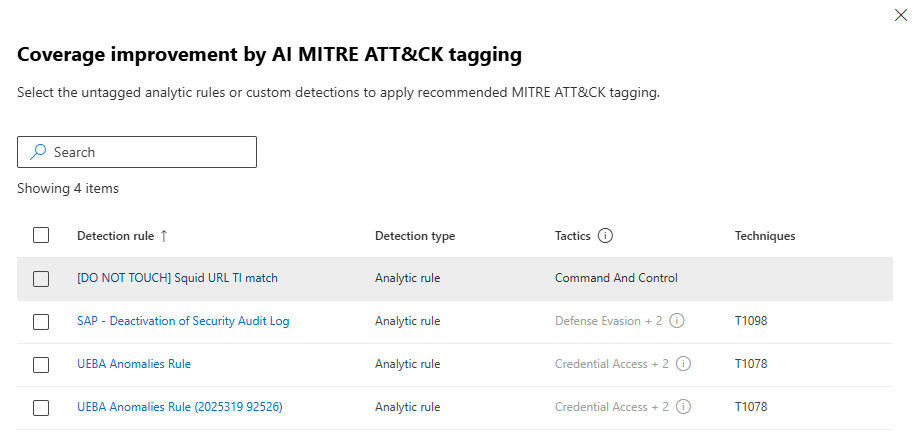
Task: Select the SAP Deactivation rule checkbox
Action: 41,321
